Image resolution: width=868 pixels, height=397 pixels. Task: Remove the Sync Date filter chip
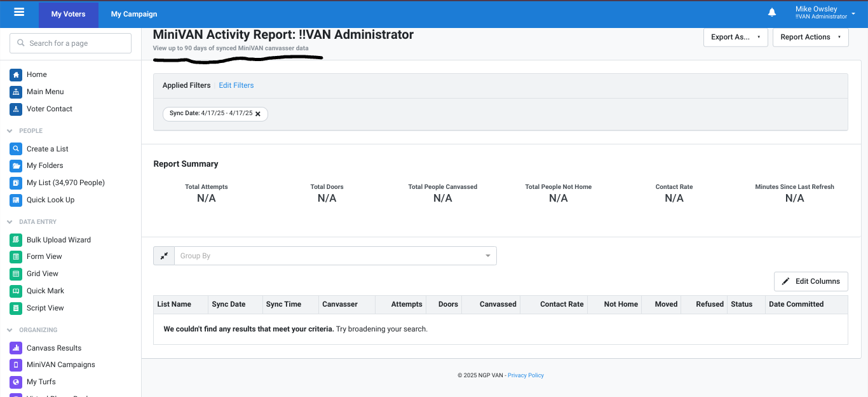258,114
